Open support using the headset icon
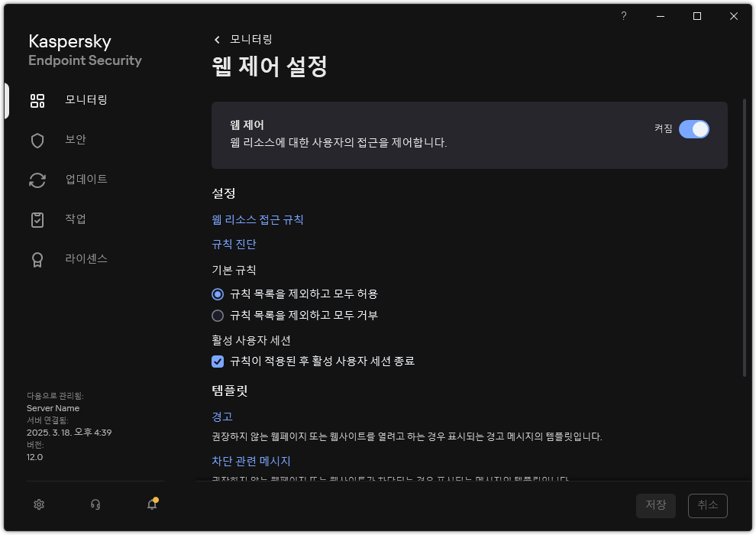 click(95, 505)
